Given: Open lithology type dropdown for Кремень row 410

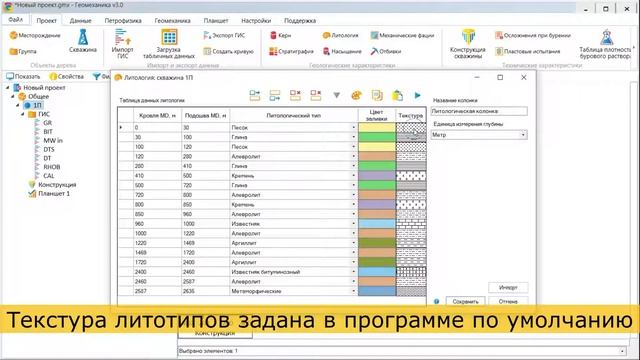Looking at the screenshot, I should [353, 176].
